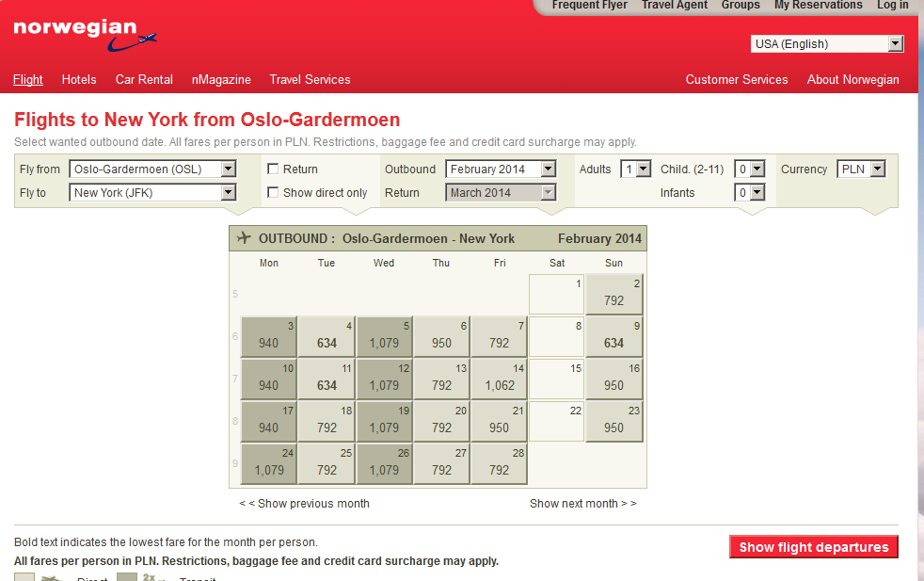Viewport: 924px width, 581px height.
Task: Select February 13 fare 792
Action: tap(441, 379)
